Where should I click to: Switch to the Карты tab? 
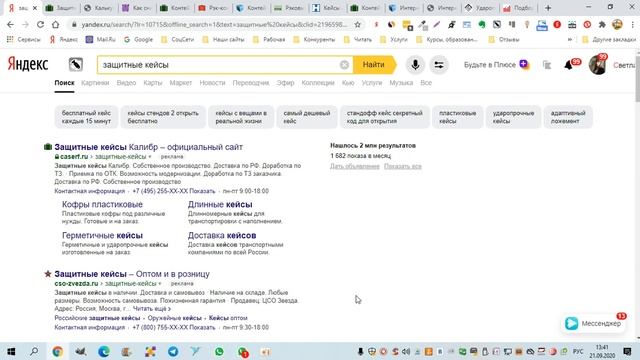(x=153, y=83)
